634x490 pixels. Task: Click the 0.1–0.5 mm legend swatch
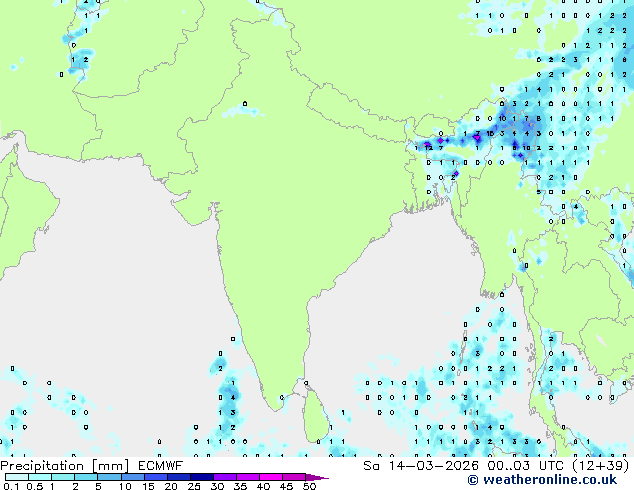pos(17,477)
